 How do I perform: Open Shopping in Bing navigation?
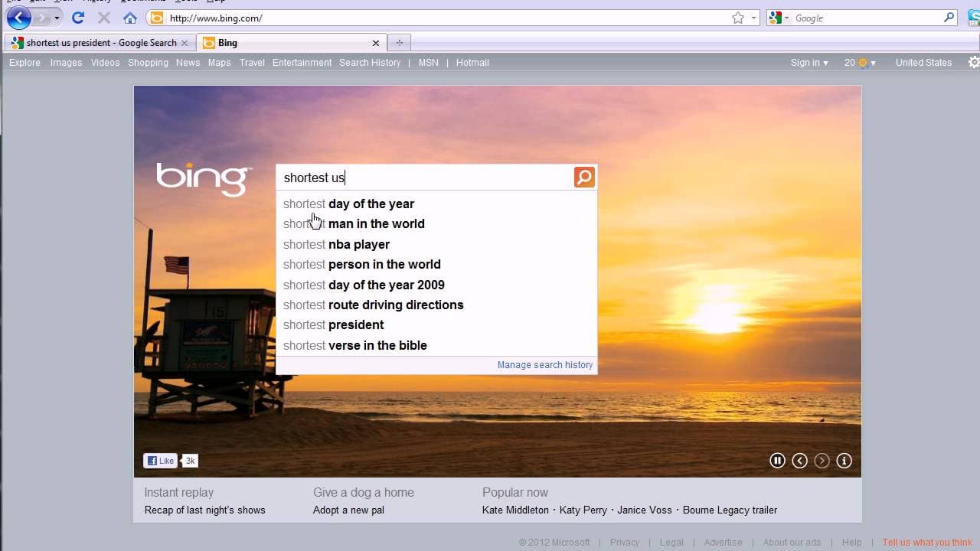[148, 63]
